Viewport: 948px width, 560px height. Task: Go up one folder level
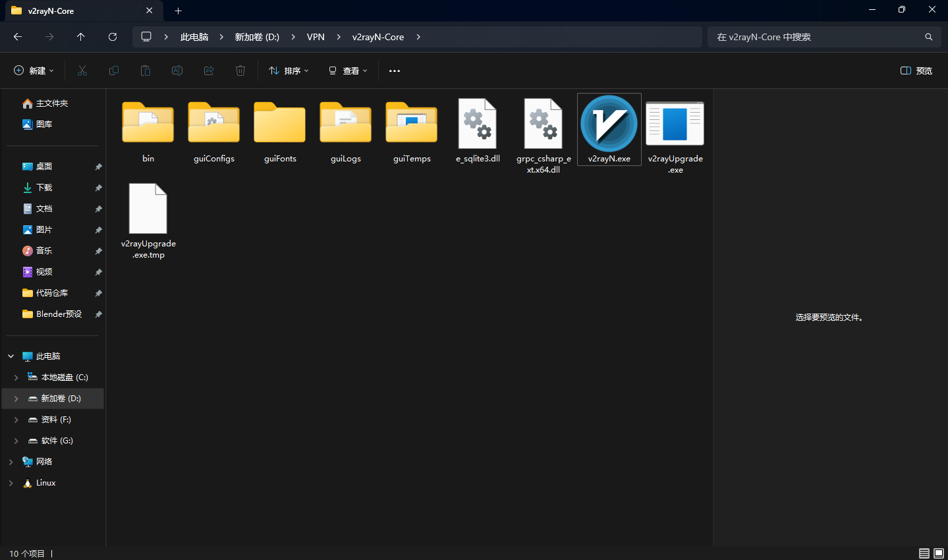(81, 37)
